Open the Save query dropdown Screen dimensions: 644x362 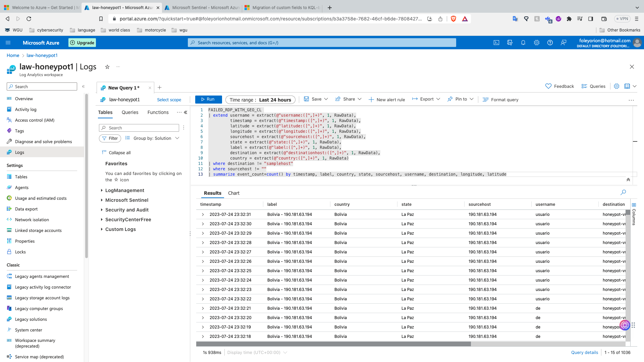point(326,99)
